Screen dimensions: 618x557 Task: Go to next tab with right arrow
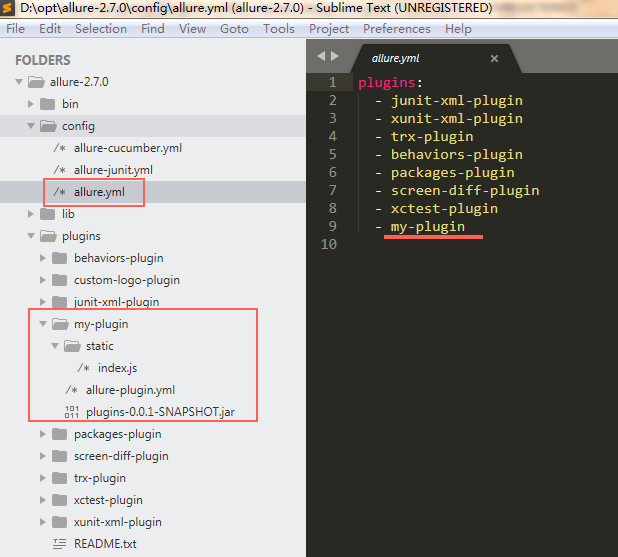(x=335, y=56)
